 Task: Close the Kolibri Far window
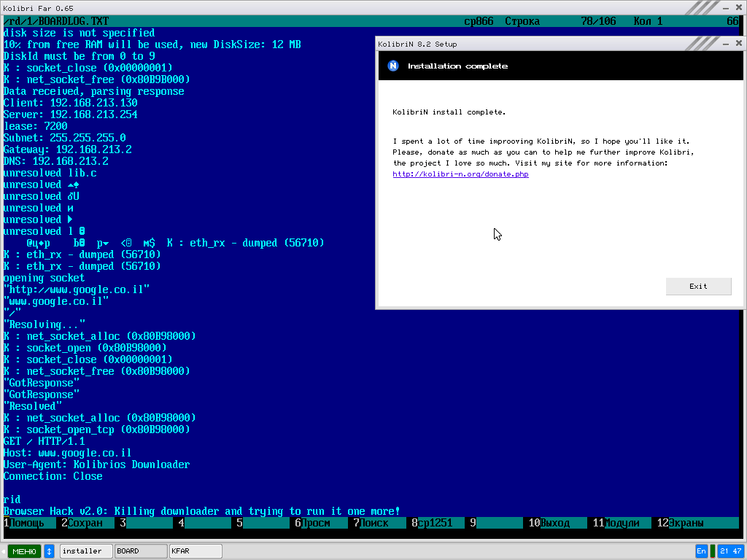(738, 7)
